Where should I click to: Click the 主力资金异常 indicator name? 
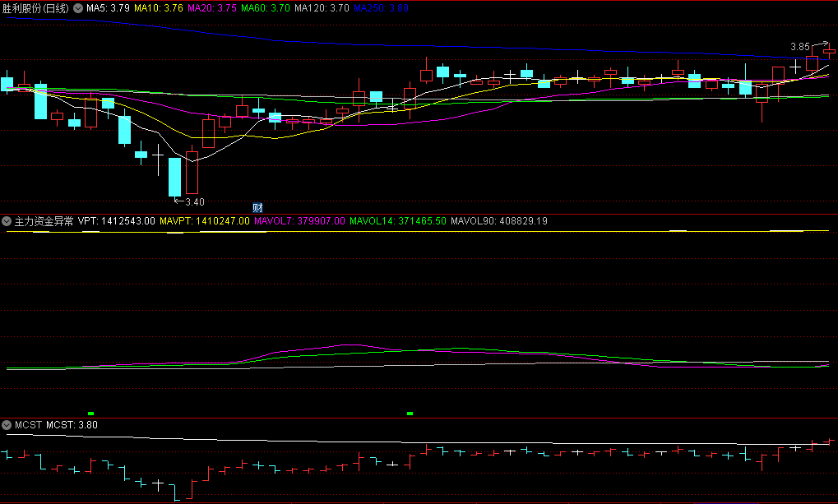44,221
